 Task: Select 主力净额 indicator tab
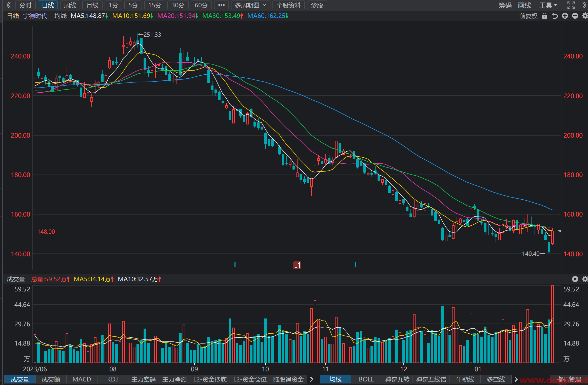pyautogui.click(x=174, y=379)
